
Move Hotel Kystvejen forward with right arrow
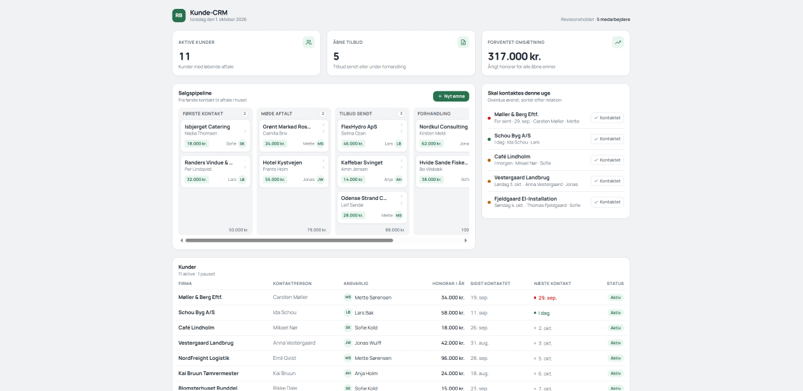tap(323, 167)
